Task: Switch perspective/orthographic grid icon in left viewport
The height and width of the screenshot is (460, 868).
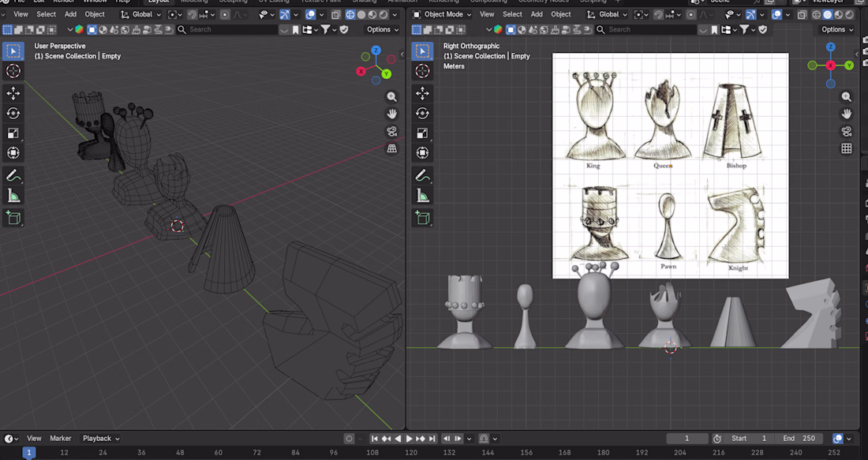Action: (392, 148)
